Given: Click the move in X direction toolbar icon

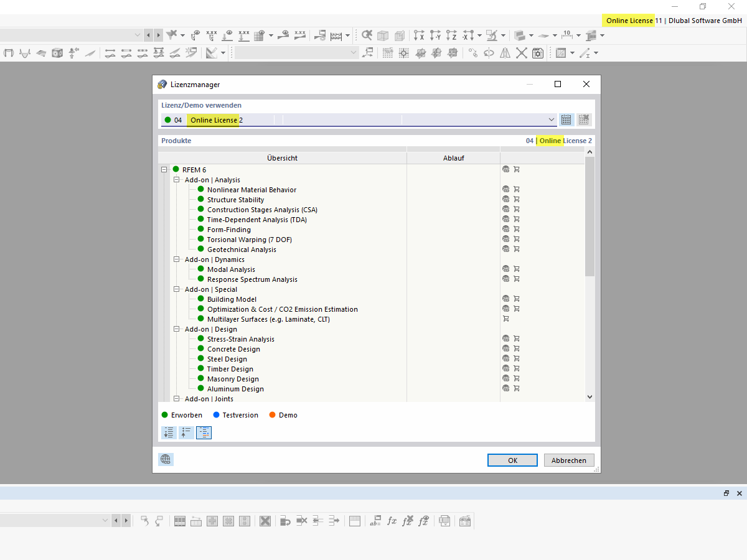Looking at the screenshot, I should 419,35.
